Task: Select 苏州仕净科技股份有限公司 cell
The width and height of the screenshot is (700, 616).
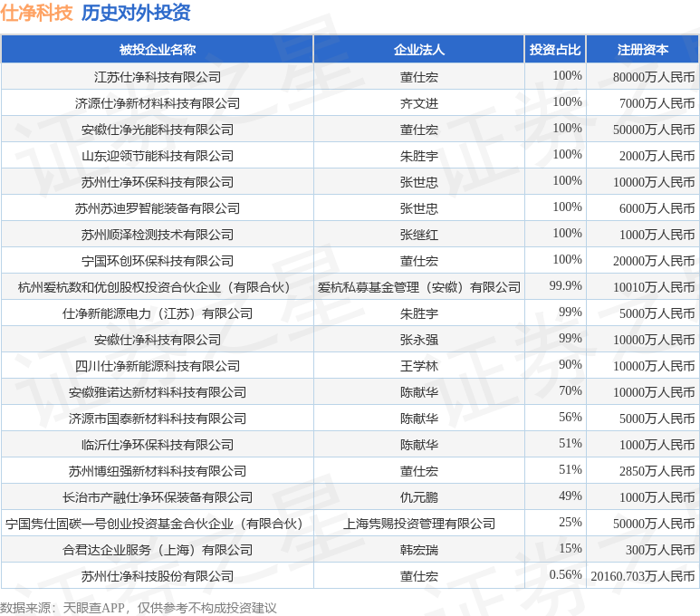Action: click(158, 576)
